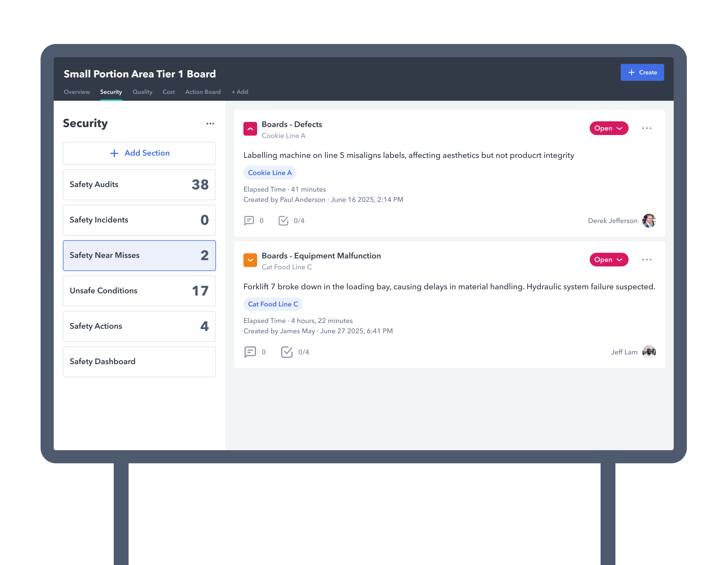Click the Cookie Line A tag
The height and width of the screenshot is (565, 728).
click(x=270, y=173)
